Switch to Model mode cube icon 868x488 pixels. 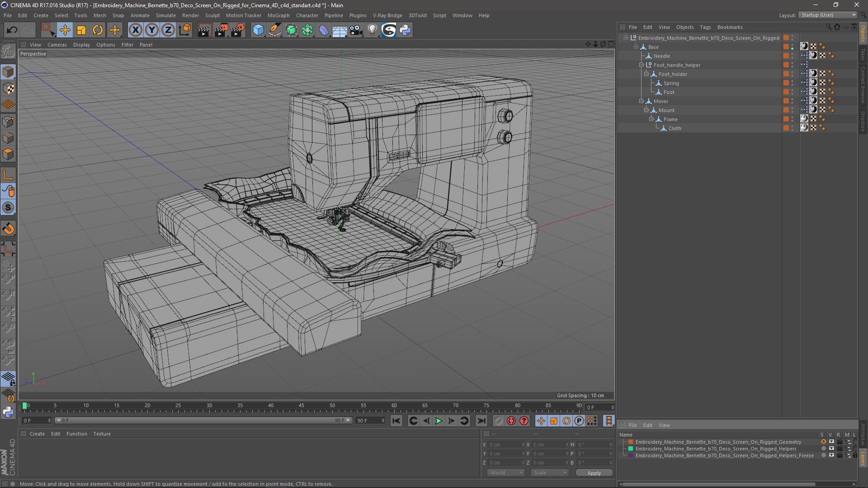pyautogui.click(x=8, y=72)
